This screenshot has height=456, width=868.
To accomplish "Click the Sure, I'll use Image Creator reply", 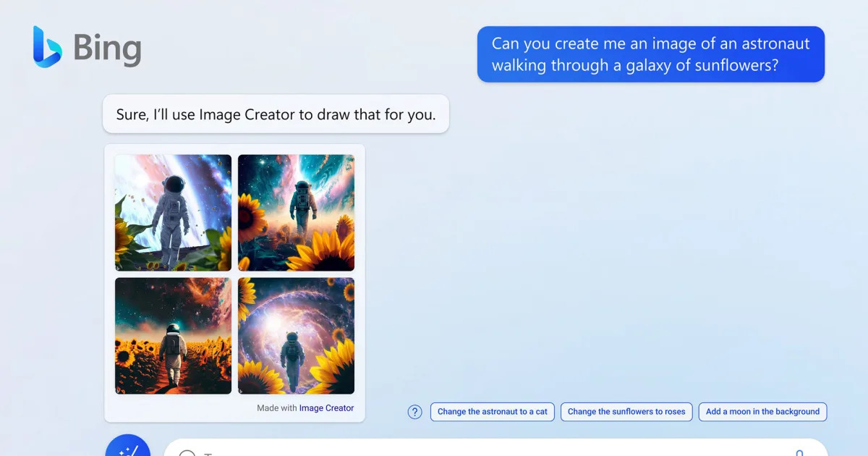I will point(276,114).
